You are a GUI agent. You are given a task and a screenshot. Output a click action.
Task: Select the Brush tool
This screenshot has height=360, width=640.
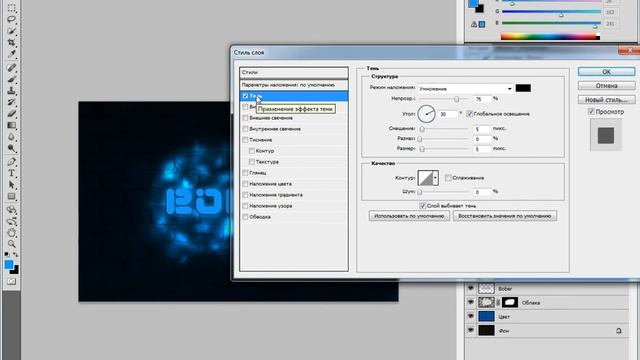[x=11, y=79]
